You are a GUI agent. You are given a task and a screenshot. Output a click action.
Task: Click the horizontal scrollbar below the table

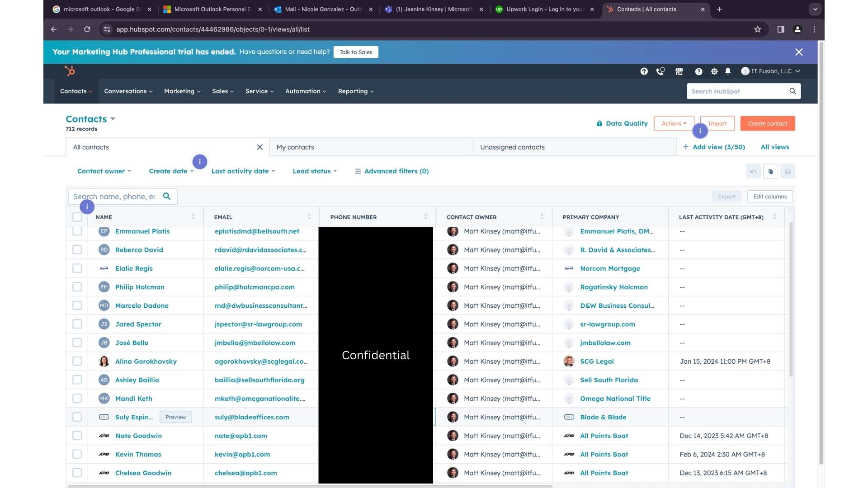coord(310,486)
